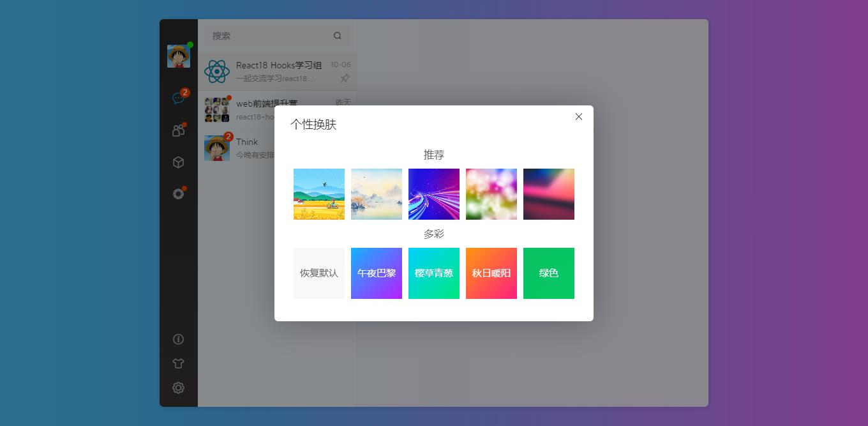Choose the purple light-trails wallpaper
Viewport: 868px width, 426px height.
pyautogui.click(x=434, y=194)
